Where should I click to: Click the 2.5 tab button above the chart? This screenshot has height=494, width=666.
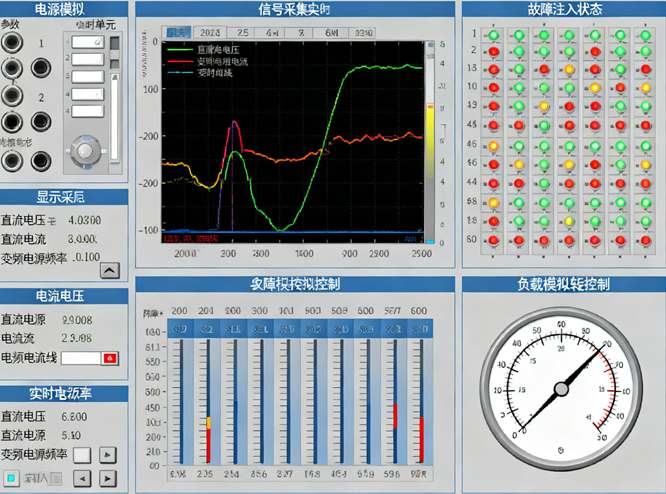pos(244,33)
